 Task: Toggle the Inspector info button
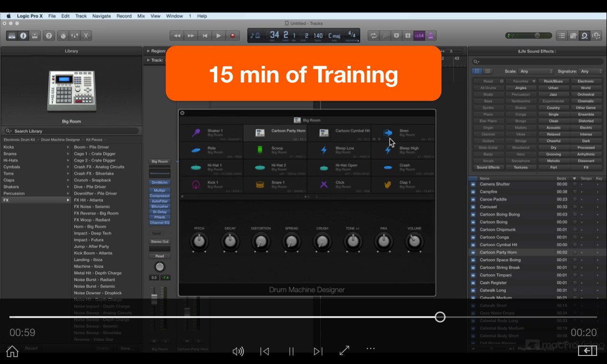point(23,36)
